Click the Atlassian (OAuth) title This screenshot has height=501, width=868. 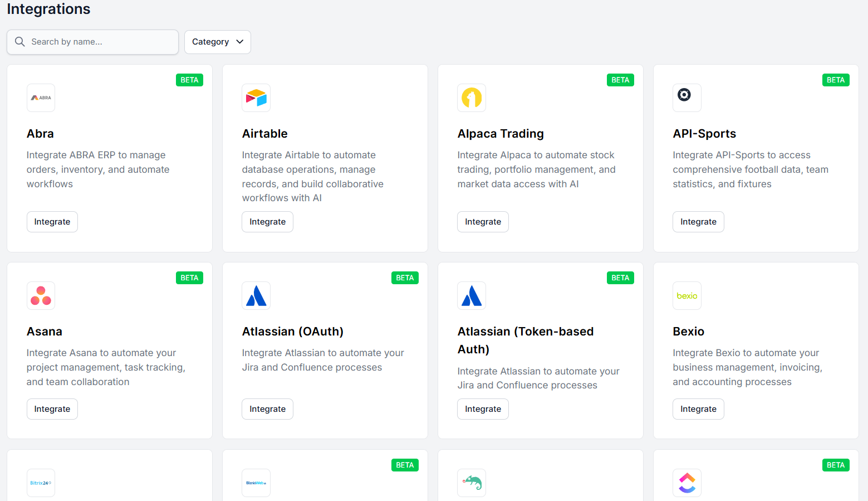pos(293,332)
